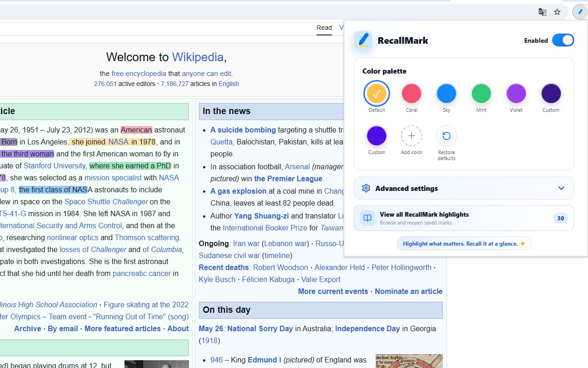Follow the International Booker Prize link
588x368 pixels.
click(x=265, y=228)
